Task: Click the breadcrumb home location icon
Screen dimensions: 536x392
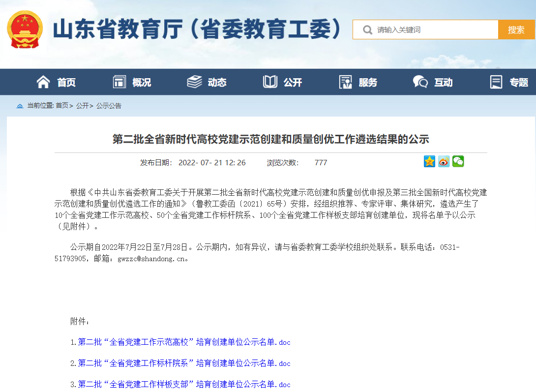Action: 20,106
